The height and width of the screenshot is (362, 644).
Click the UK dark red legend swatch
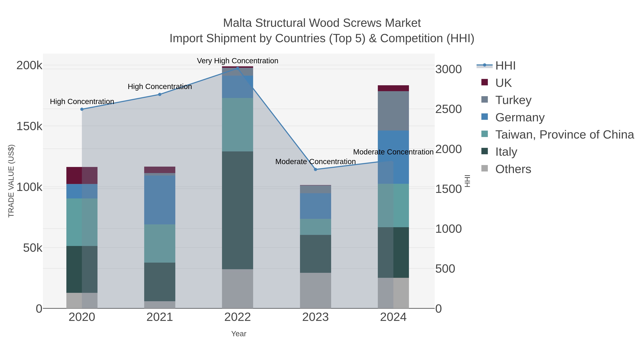click(484, 82)
